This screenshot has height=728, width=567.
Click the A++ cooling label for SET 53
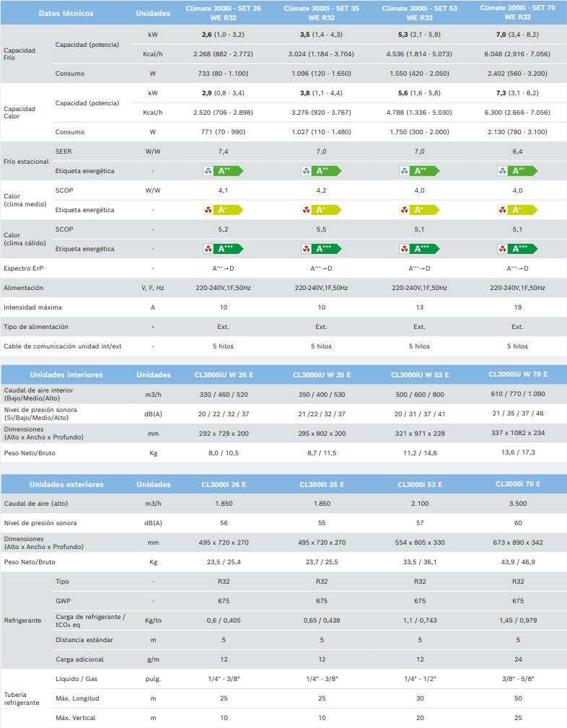tap(419, 171)
